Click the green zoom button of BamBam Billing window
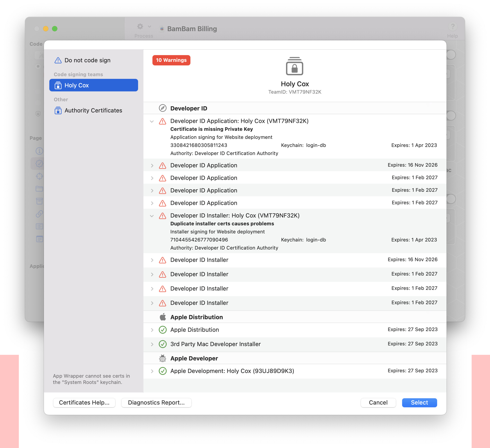The width and height of the screenshot is (490, 448). (x=55, y=29)
